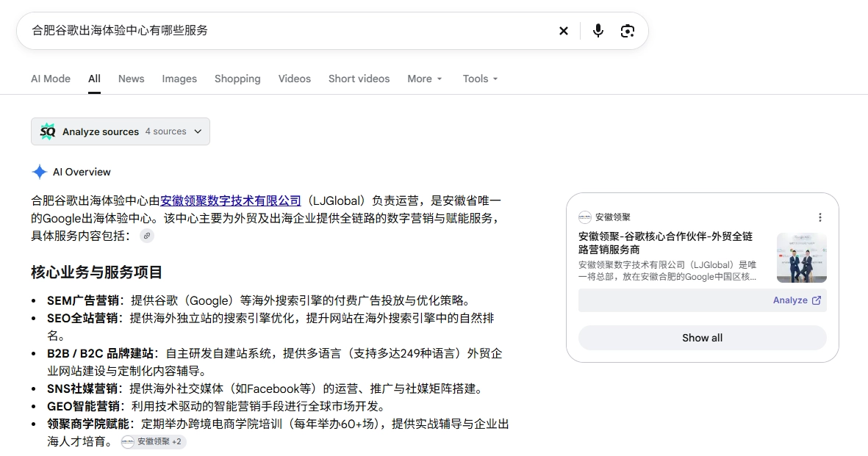Switch to AI Mode tab

point(51,79)
